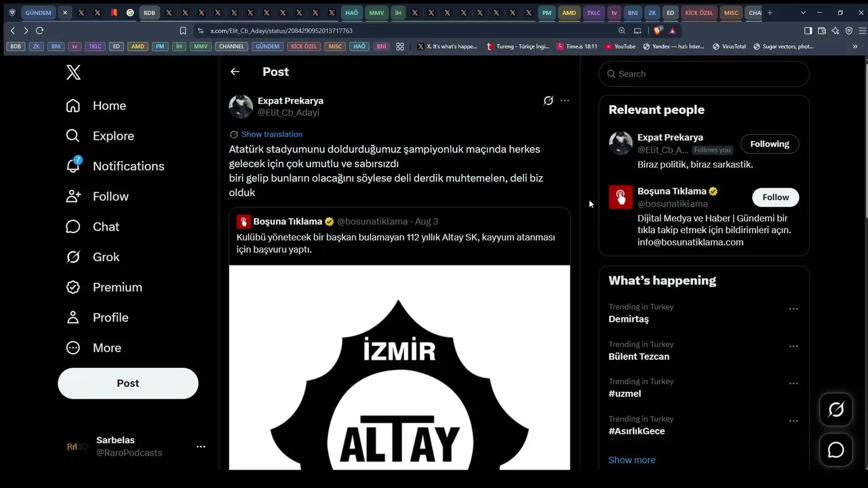Open the floating Grok button

[x=836, y=409]
